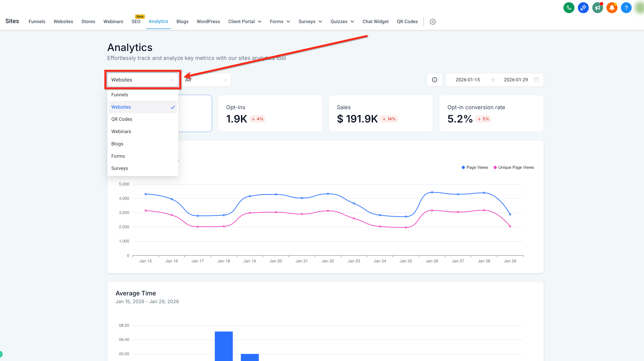Open the calendar icon in date picker
The width and height of the screenshot is (644, 361).
pyautogui.click(x=536, y=80)
